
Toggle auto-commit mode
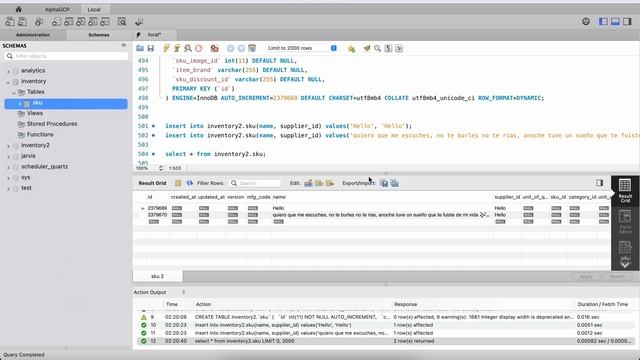coord(252,48)
